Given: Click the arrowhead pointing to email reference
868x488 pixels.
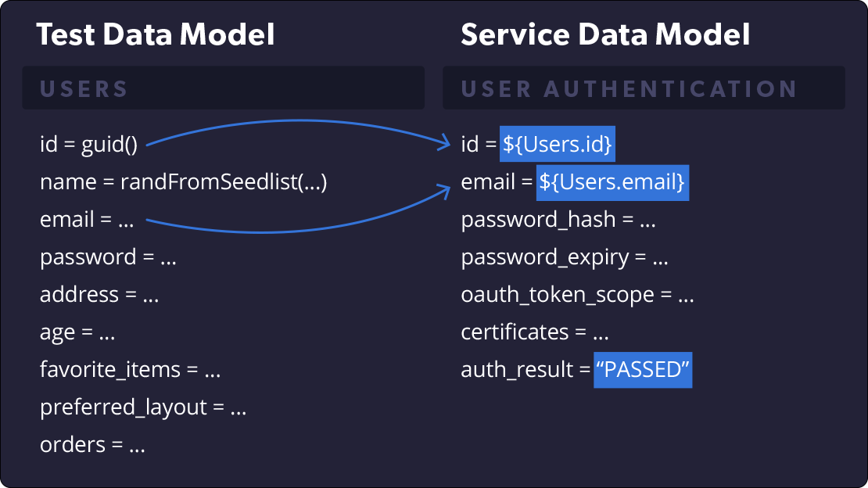Looking at the screenshot, I should pos(443,192).
